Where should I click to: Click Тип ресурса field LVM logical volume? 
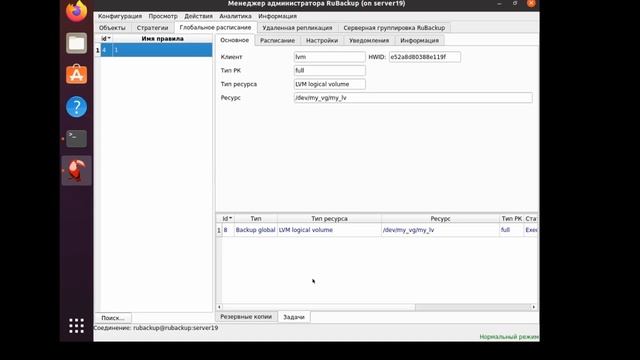tap(329, 84)
